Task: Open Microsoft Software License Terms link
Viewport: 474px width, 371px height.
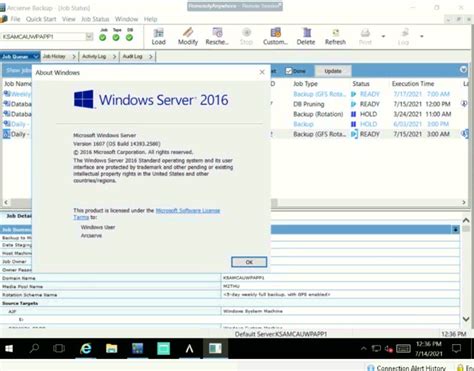Action: 188,211
